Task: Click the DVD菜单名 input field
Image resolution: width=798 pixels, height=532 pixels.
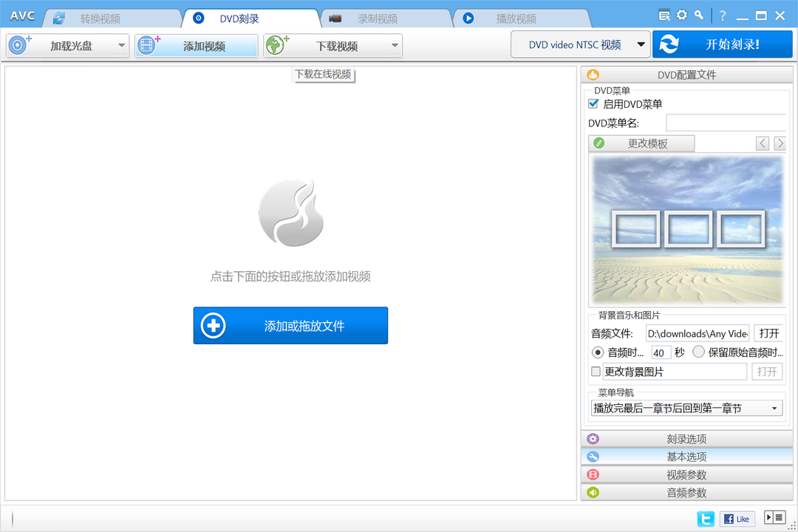Action: (x=726, y=122)
